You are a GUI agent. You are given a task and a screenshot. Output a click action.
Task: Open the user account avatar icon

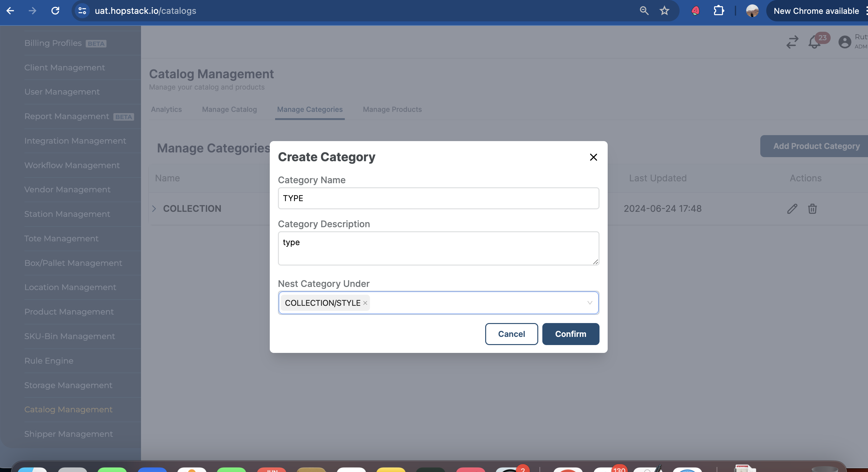click(x=844, y=42)
